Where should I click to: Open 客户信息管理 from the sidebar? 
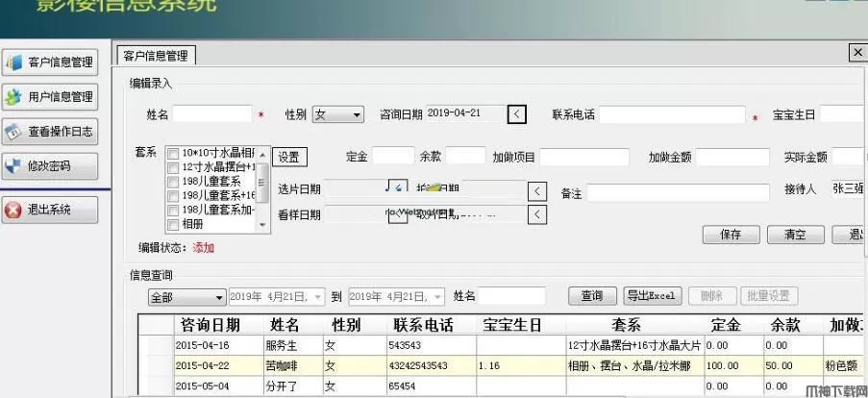[50, 62]
